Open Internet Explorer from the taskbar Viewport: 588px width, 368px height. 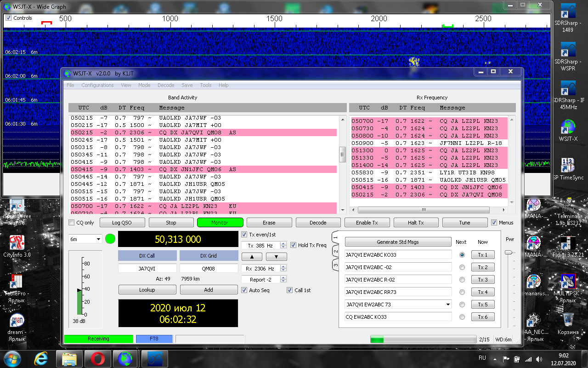(42, 358)
